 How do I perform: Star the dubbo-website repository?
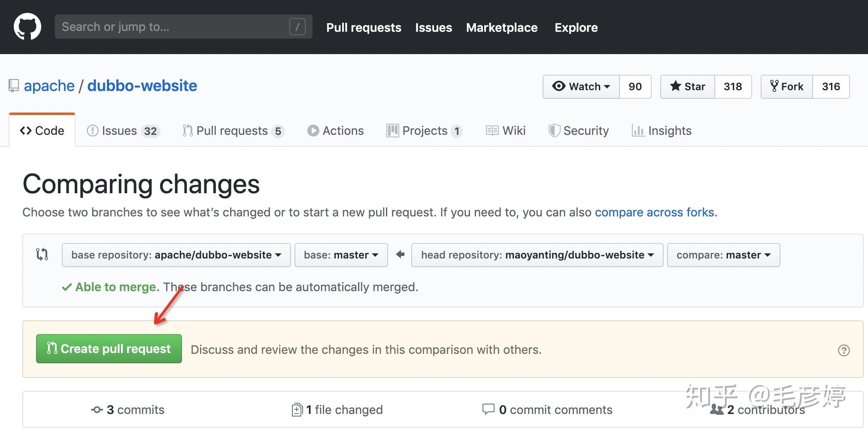click(x=688, y=87)
